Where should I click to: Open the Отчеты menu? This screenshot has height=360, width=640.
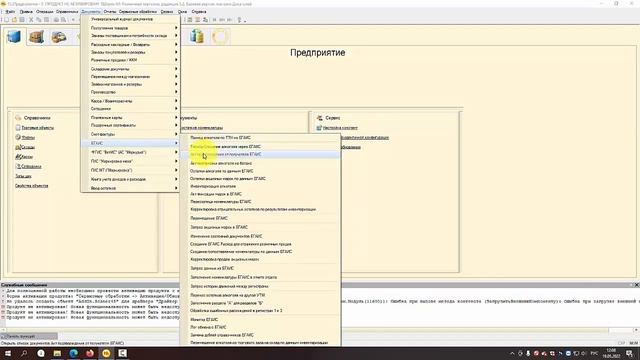(110, 12)
